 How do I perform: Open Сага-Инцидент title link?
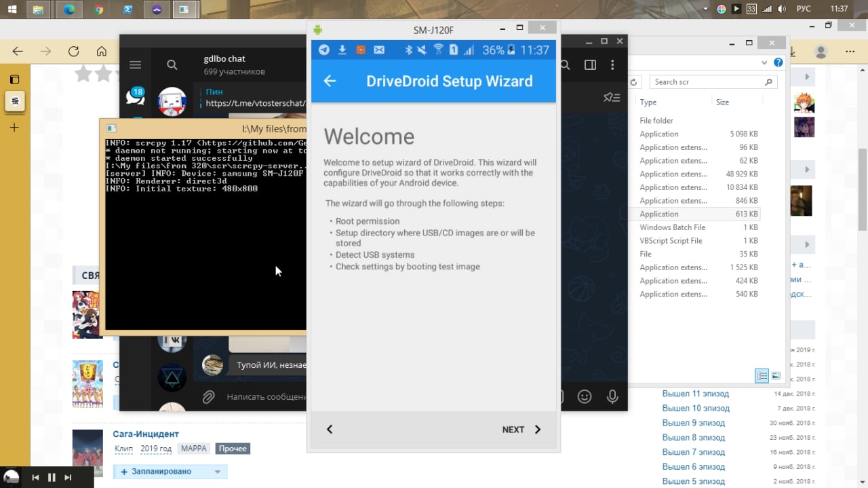(146, 434)
